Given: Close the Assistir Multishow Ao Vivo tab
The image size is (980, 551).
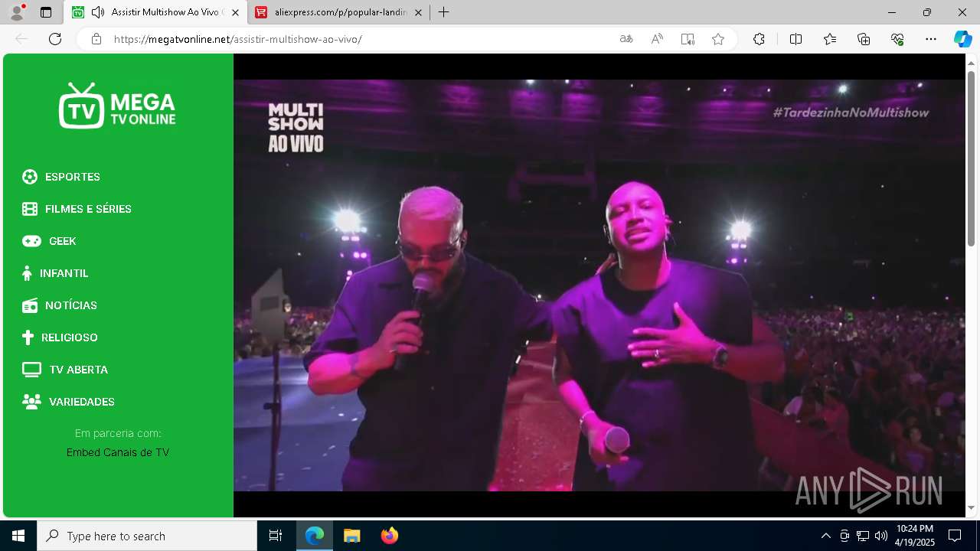Looking at the screenshot, I should pos(236,12).
